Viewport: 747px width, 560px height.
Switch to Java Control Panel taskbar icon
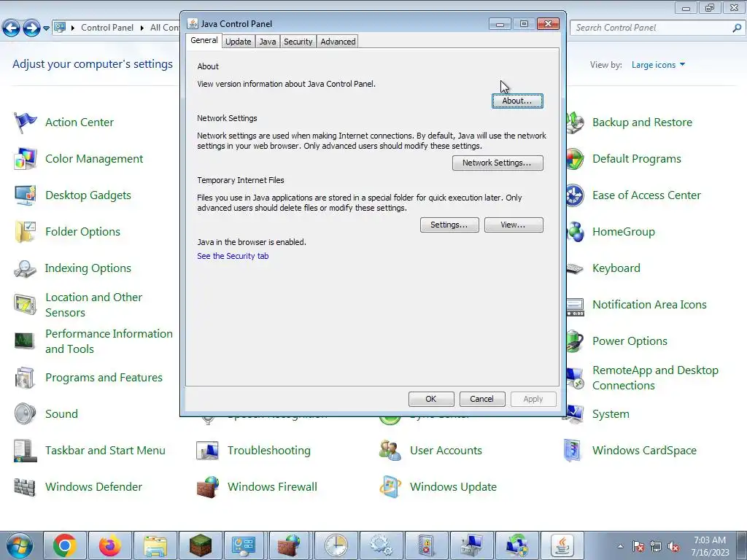(x=562, y=545)
